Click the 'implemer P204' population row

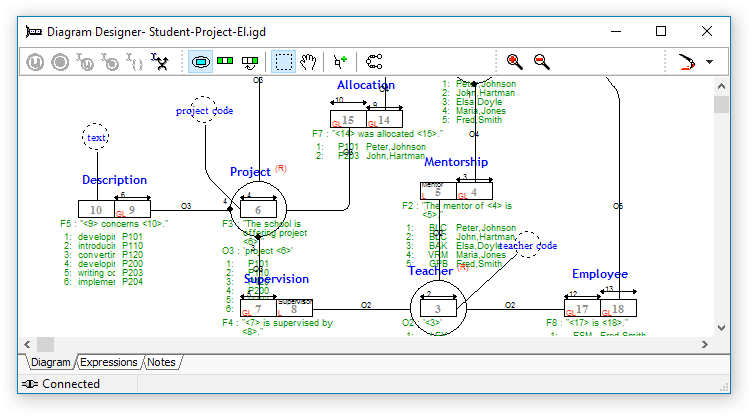point(104,282)
